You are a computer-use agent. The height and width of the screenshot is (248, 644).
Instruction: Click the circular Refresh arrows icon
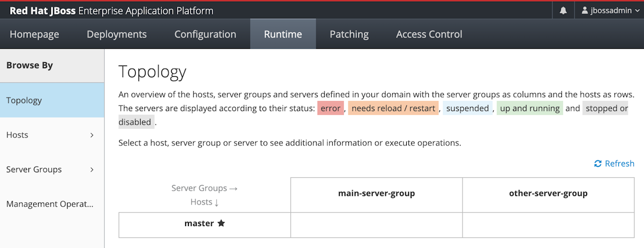[598, 164]
